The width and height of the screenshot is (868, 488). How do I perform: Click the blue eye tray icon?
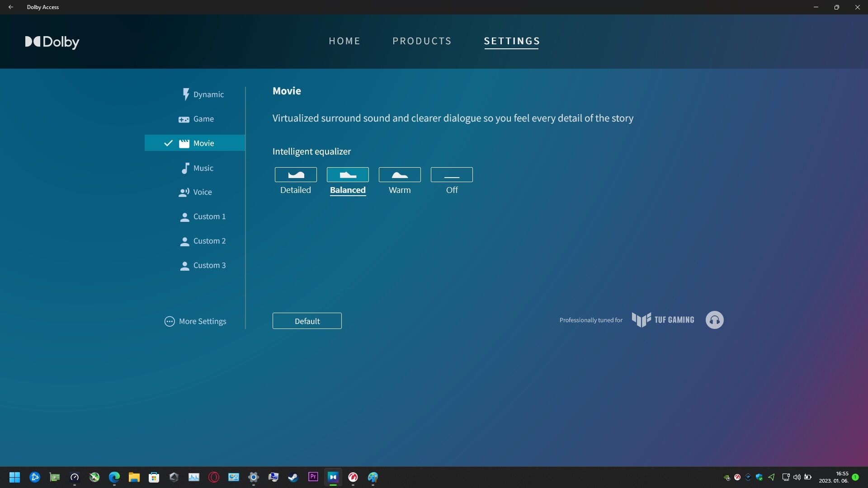(748, 477)
